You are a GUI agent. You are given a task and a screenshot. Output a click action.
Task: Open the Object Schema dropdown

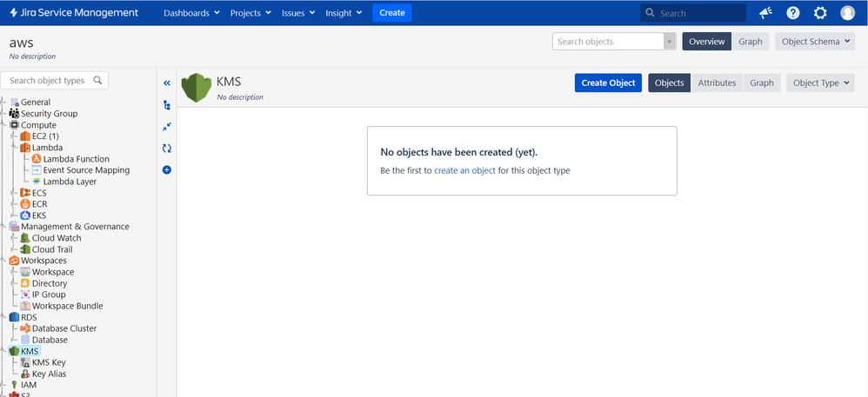[x=816, y=42]
